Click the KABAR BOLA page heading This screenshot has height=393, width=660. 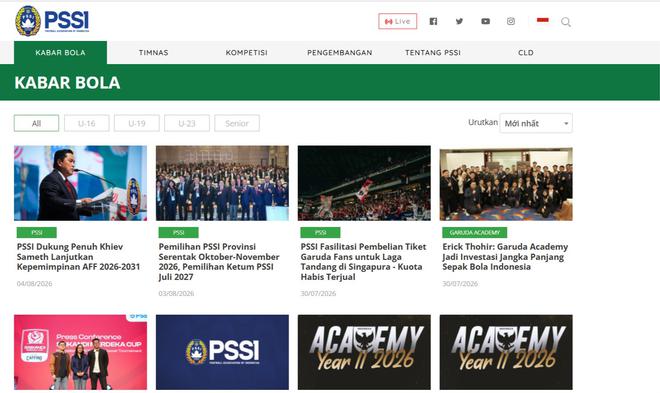pos(67,82)
